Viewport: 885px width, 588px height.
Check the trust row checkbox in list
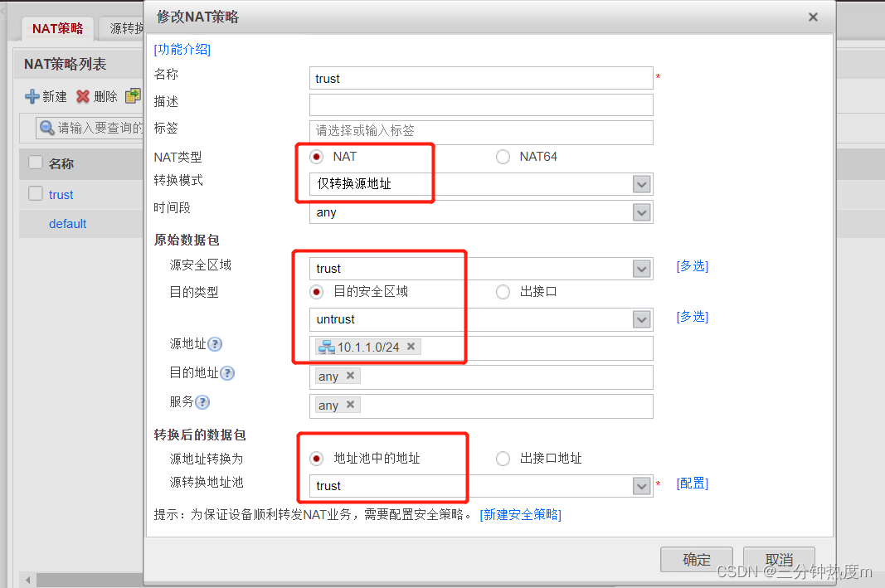coord(36,193)
